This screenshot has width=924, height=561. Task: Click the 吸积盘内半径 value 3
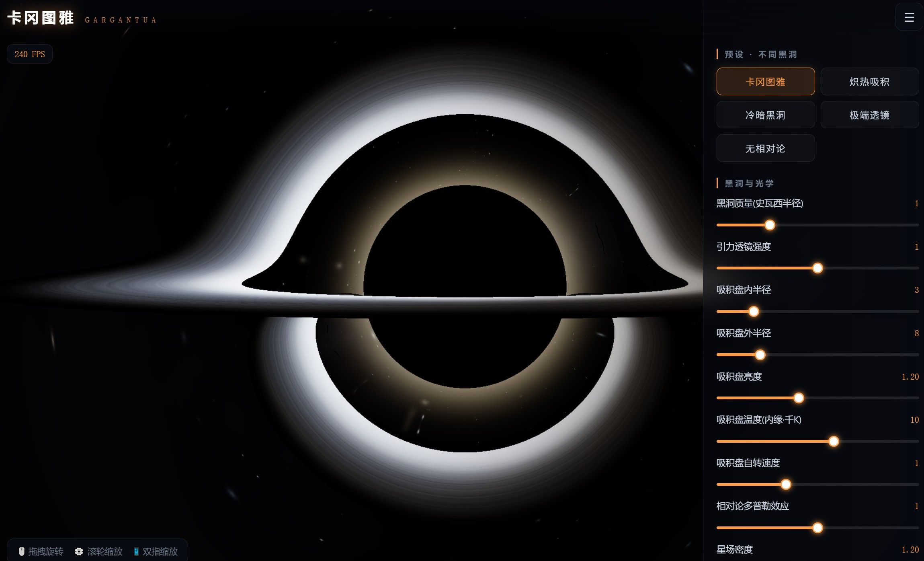click(x=917, y=290)
